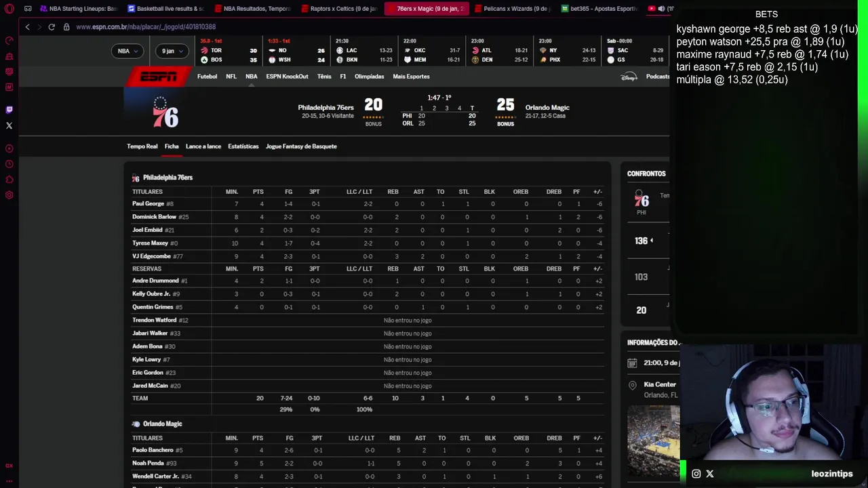Open the three-dots menu at sidebar bottom

coord(9,480)
